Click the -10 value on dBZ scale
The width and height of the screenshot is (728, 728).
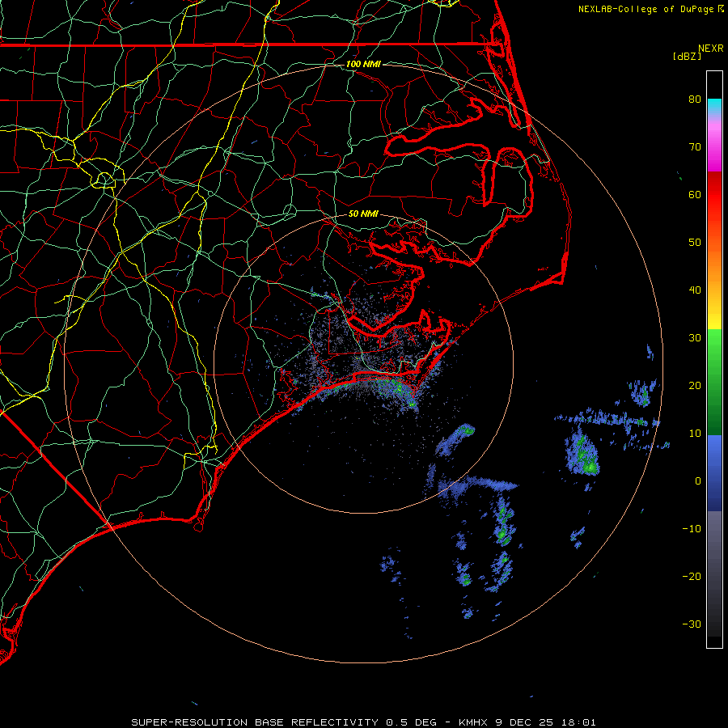click(x=692, y=529)
